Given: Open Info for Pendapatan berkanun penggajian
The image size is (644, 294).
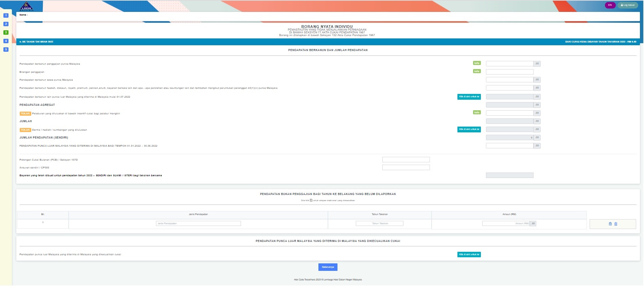Looking at the screenshot, I should click(477, 63).
